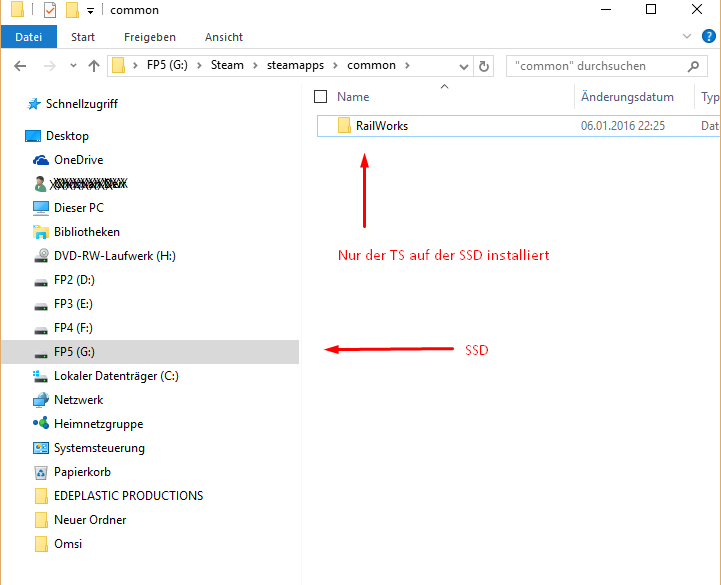Image resolution: width=721 pixels, height=585 pixels.
Task: Click the OneDrive cloud icon
Action: pyautogui.click(x=41, y=160)
